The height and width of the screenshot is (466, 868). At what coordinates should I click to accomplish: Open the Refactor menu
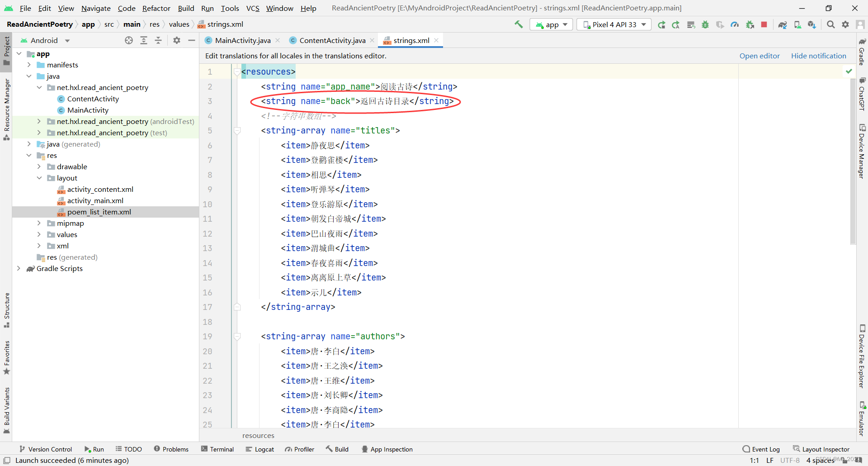(x=156, y=8)
